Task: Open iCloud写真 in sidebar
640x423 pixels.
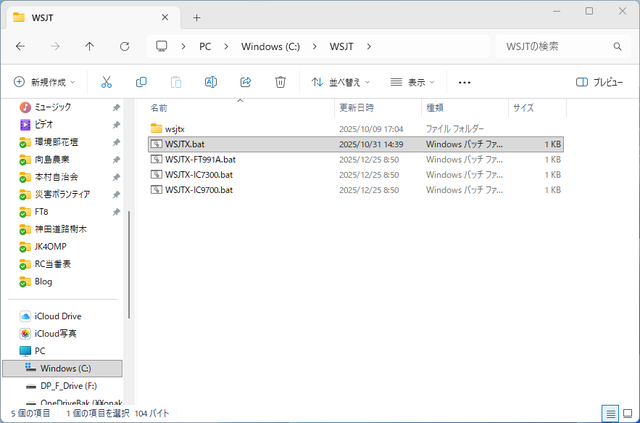Action: tap(48, 334)
